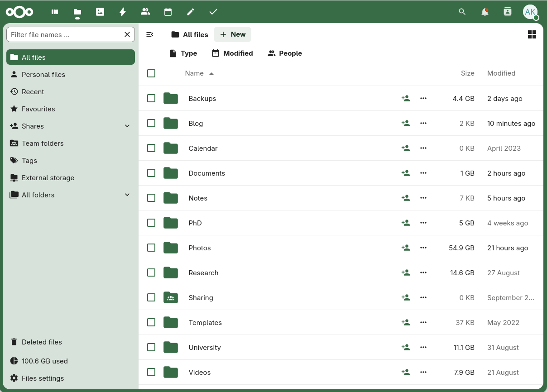Open the Calendar app
The width and height of the screenshot is (547, 392).
pos(168,12)
